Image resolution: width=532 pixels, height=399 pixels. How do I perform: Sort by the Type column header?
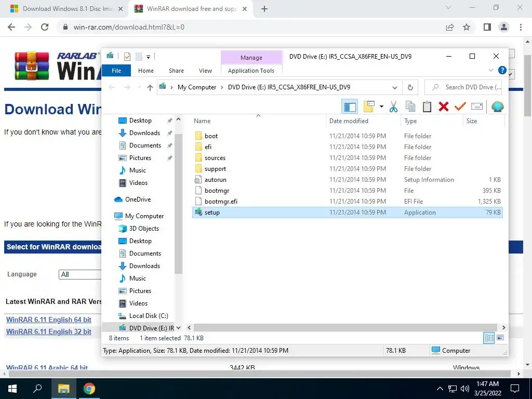[432, 121]
